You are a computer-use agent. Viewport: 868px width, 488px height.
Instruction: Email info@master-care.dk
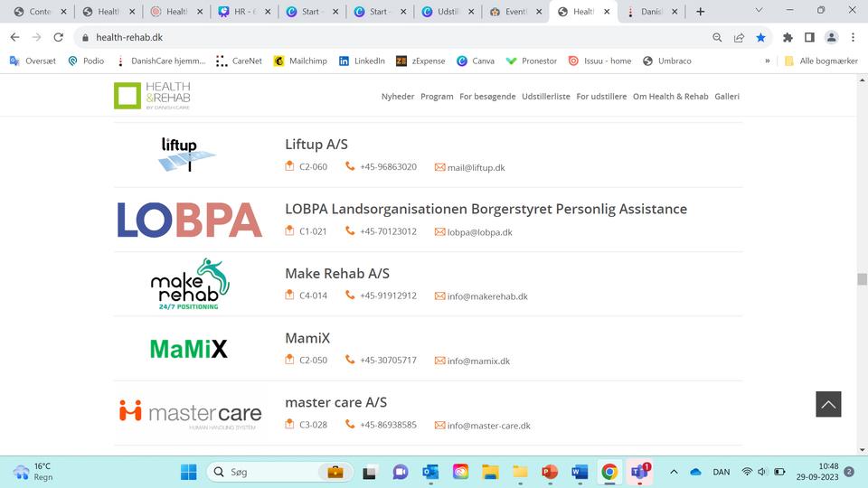pyautogui.click(x=489, y=426)
